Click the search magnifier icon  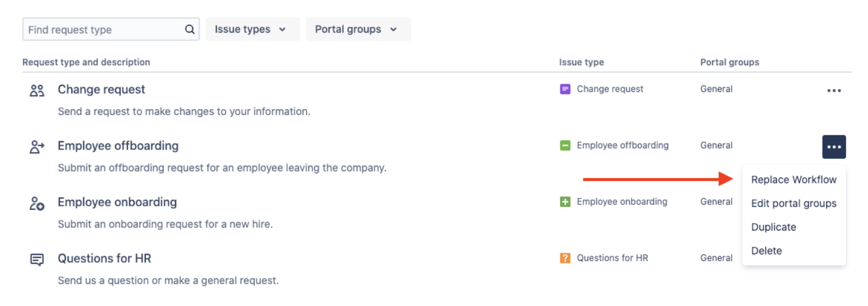pyautogui.click(x=190, y=29)
